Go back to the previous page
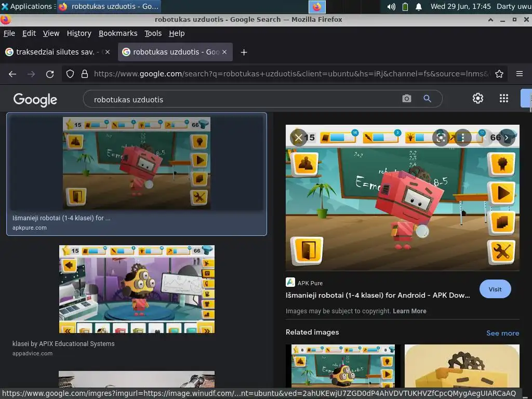Viewport: 532px width, 399px height. click(12, 74)
